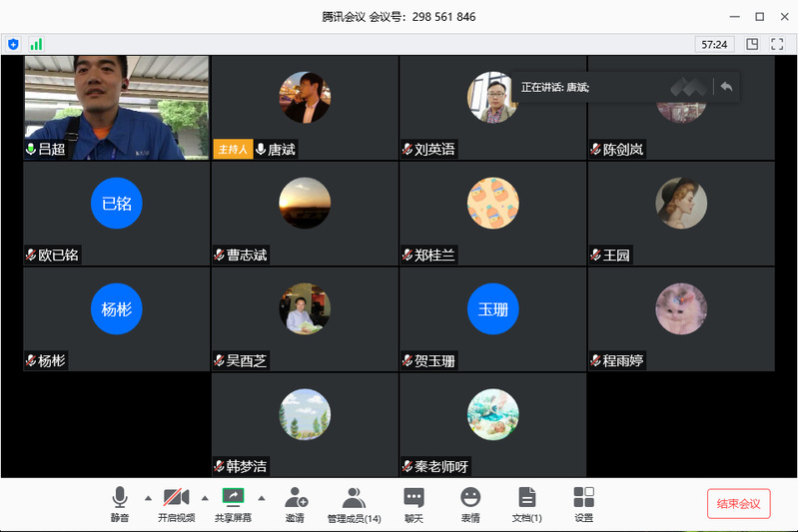798x532 pixels.
Task: Check the green network signal indicator
Action: click(36, 44)
